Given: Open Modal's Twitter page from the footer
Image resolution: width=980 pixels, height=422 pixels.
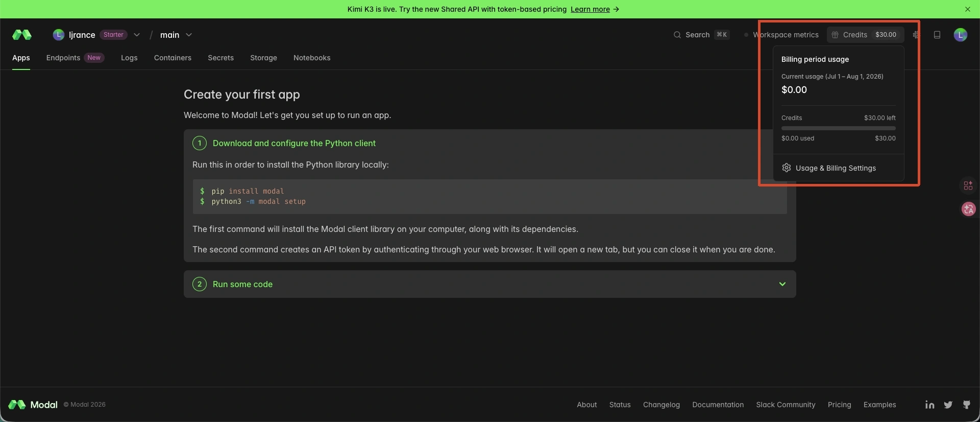Looking at the screenshot, I should [948, 405].
